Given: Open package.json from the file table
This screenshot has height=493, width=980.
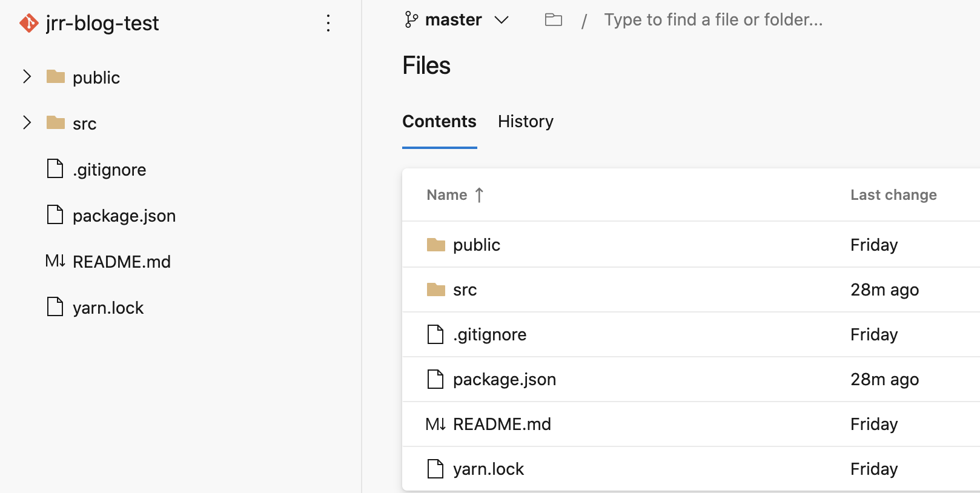Looking at the screenshot, I should coord(504,380).
